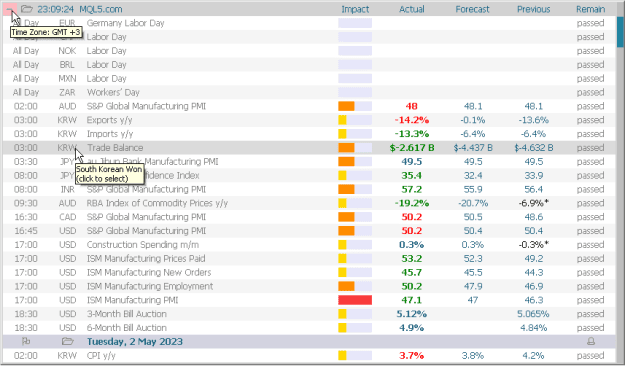
Task: Click the yellow impact bar on Exports y/y row
Action: (342, 120)
